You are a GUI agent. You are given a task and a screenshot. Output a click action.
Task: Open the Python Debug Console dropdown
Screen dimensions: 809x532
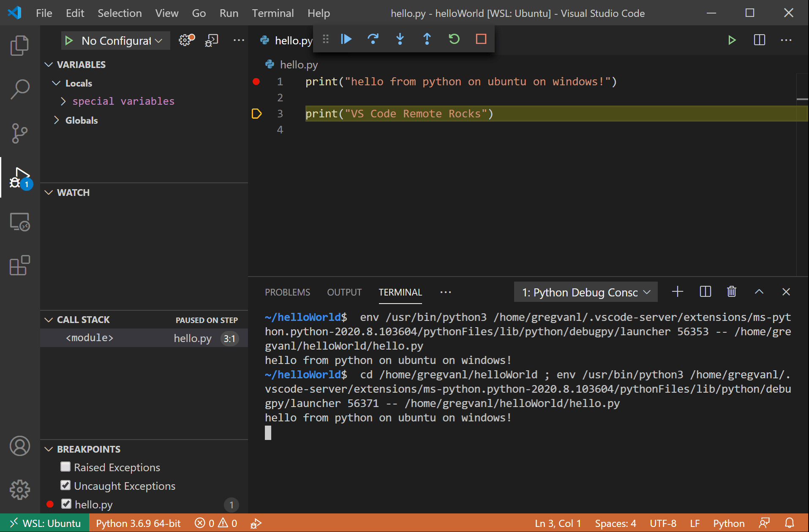pyautogui.click(x=585, y=292)
